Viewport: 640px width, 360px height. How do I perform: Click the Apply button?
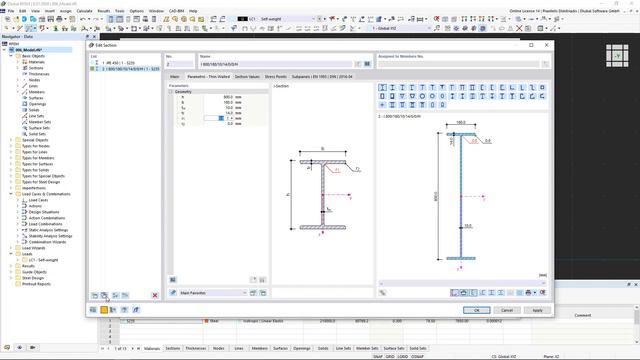[x=538, y=310]
